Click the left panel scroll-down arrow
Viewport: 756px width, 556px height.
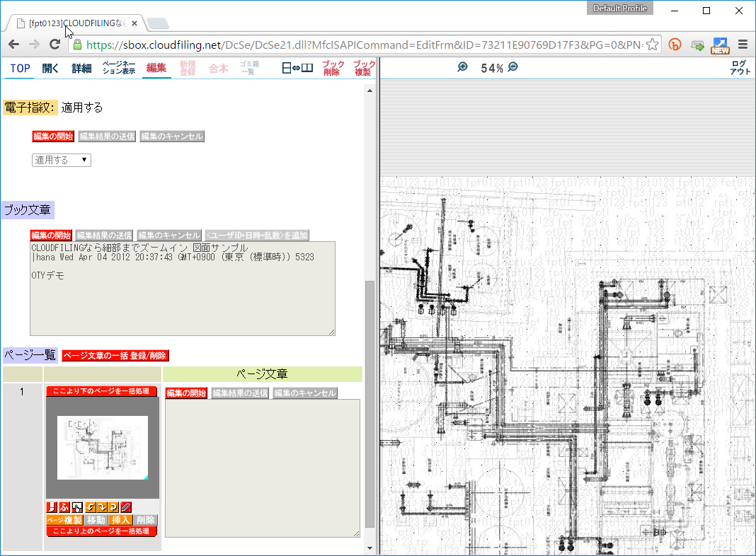(x=370, y=548)
